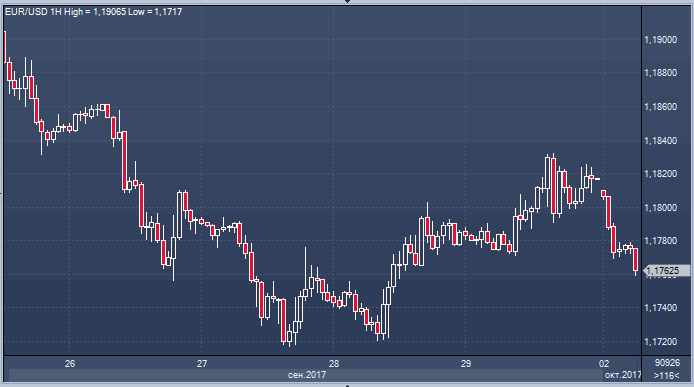This screenshot has height=387, width=694.
Task: Select the 1,18800 price axis label
Action: 661,73
